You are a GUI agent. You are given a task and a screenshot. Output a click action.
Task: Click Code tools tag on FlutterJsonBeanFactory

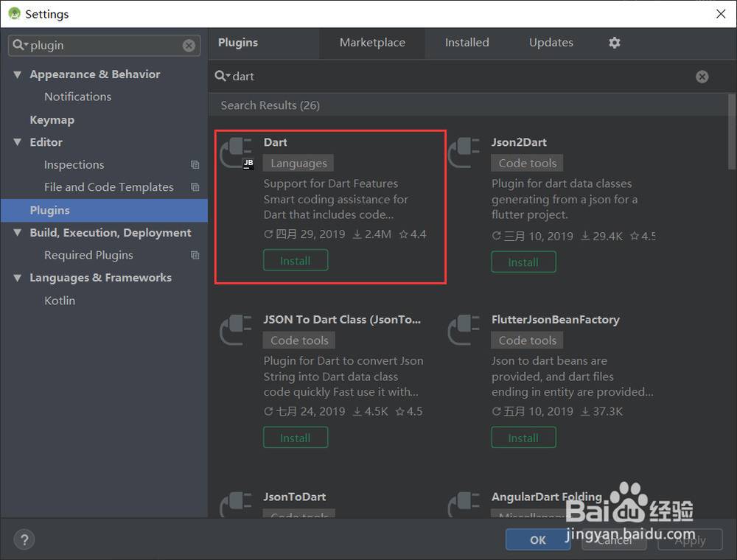tap(527, 340)
